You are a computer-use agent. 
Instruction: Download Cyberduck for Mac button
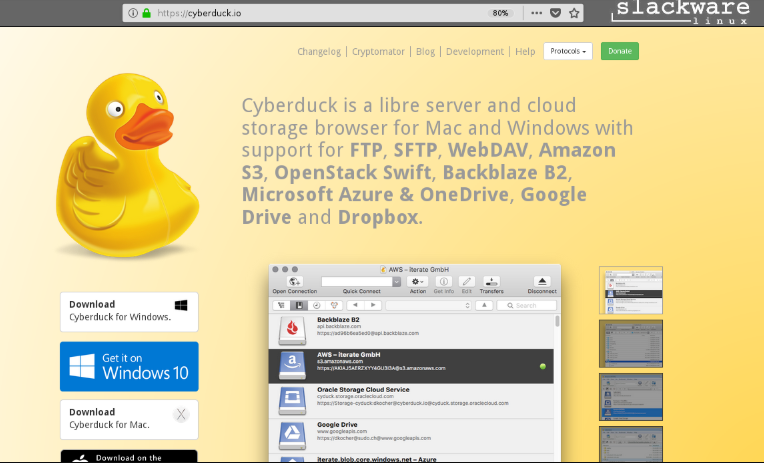[129, 420]
